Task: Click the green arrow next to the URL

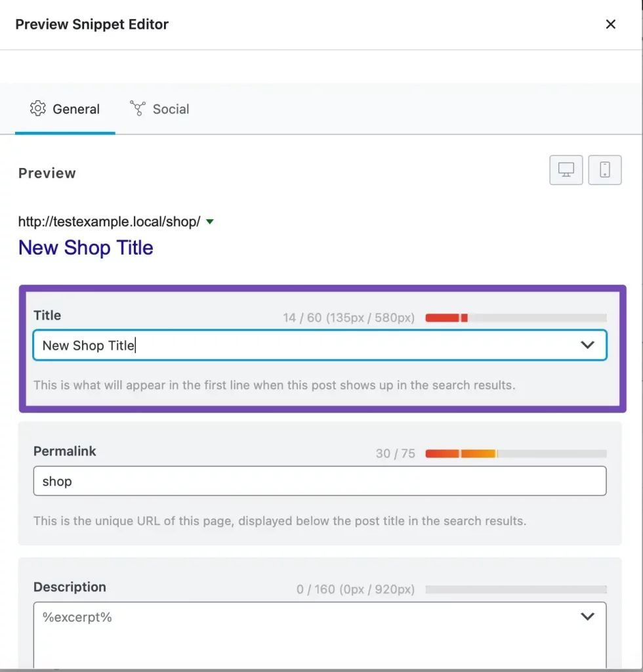Action: [210, 222]
